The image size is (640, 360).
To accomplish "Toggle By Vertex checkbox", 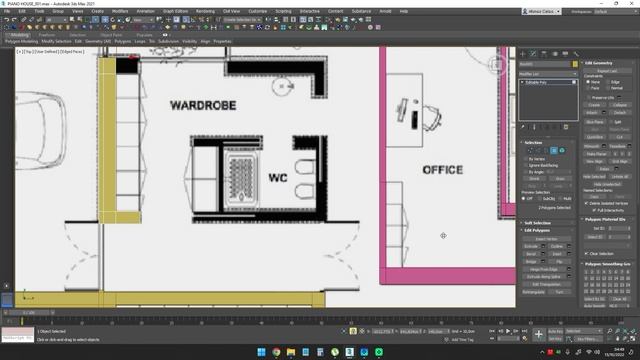I will point(526,159).
